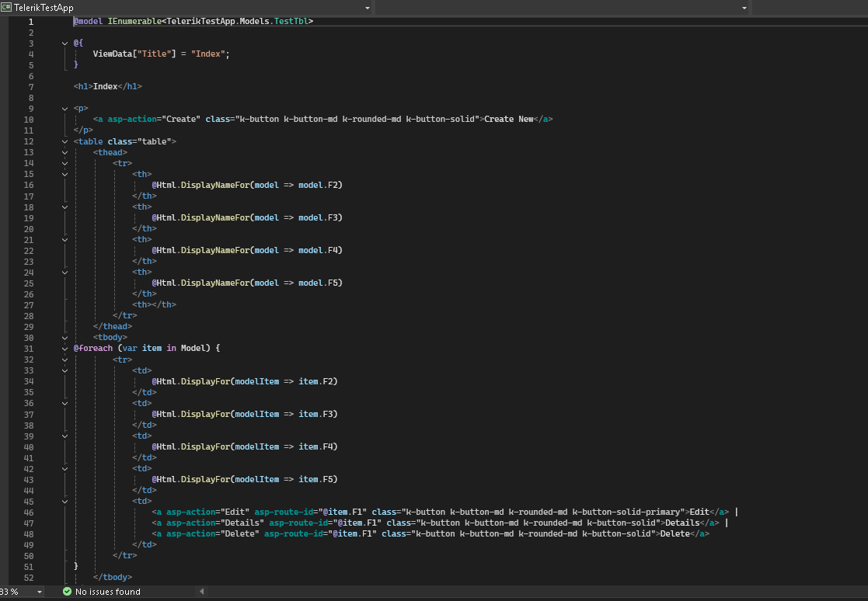Screen dimensions: 868x601
Task: Click the C# project icon beside TelerikTestApp
Action: click(x=6, y=7)
